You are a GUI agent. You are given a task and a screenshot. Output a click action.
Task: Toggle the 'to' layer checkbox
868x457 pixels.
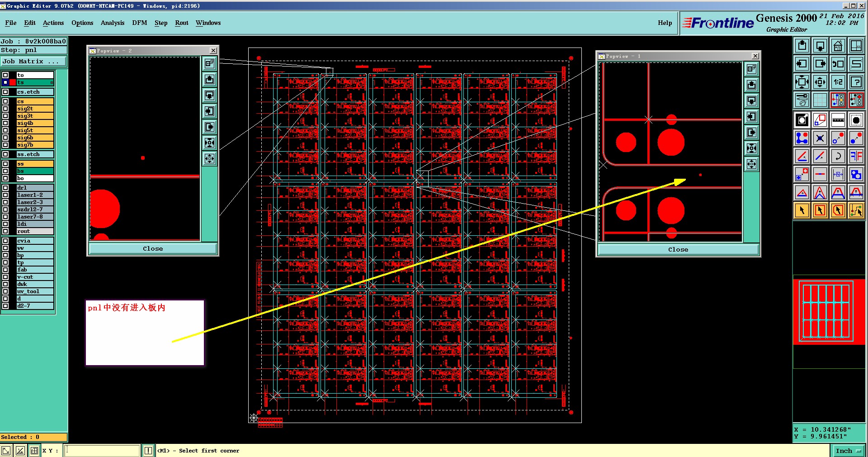[5, 75]
